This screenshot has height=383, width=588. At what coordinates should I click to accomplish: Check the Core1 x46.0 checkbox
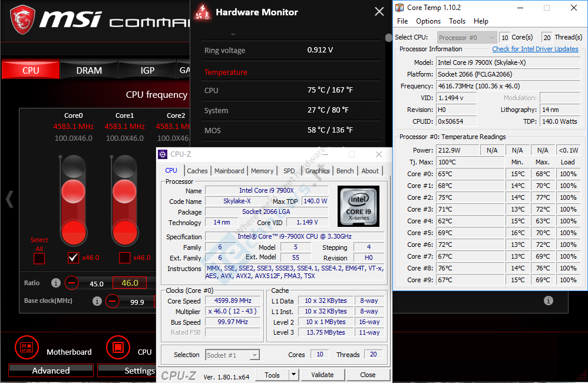pyautogui.click(x=124, y=257)
